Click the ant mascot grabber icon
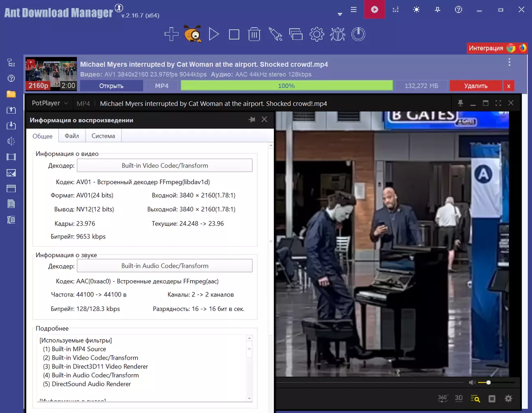532x413 pixels. click(193, 34)
